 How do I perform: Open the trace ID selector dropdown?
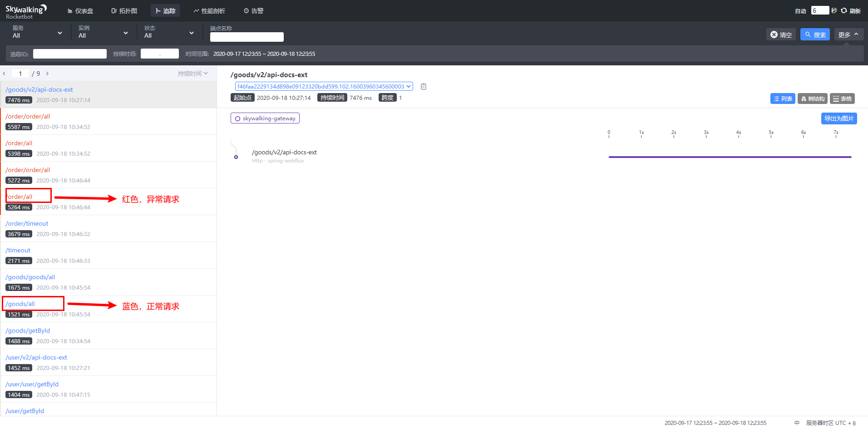click(x=324, y=86)
